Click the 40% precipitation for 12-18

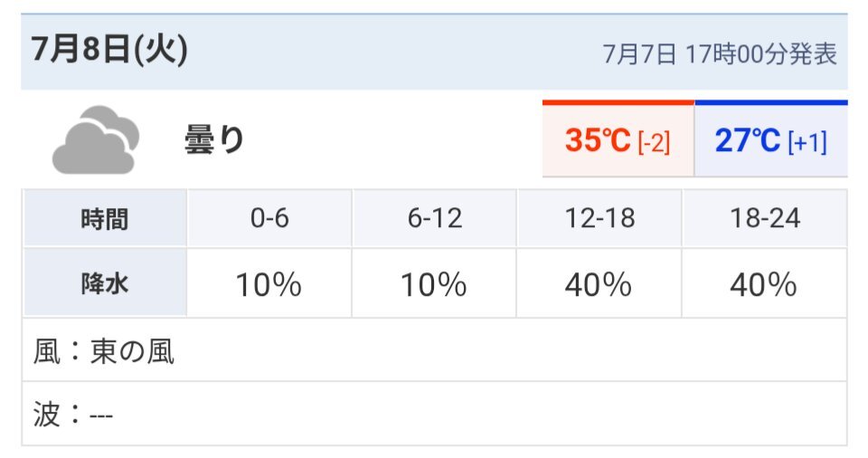coord(599,284)
